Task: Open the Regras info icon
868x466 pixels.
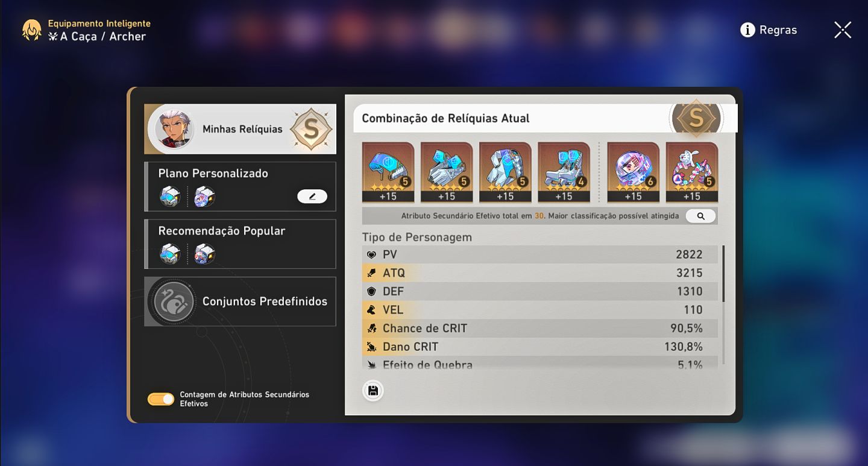Action: [x=747, y=30]
